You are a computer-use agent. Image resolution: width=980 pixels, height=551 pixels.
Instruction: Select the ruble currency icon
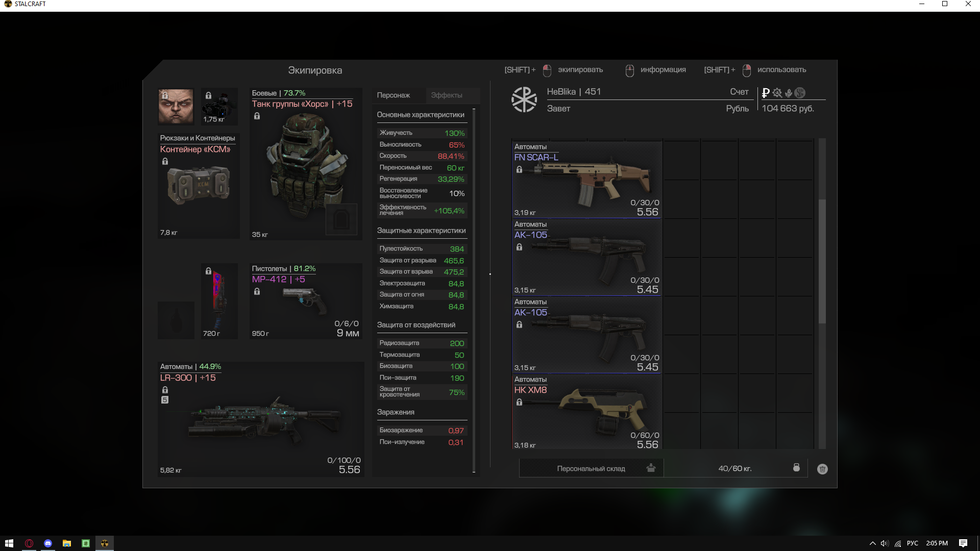click(x=766, y=93)
